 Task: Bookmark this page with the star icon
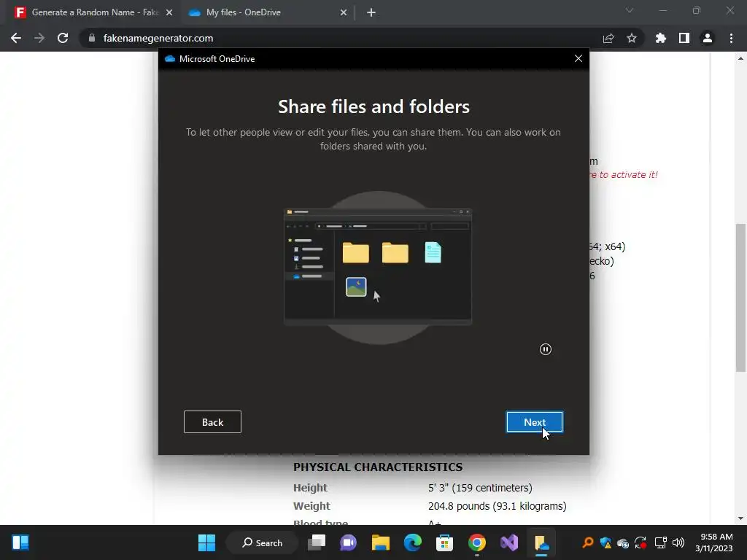coord(632,38)
